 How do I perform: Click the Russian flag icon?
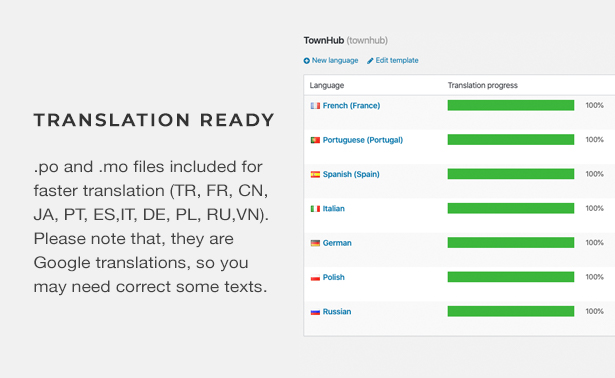tap(315, 312)
